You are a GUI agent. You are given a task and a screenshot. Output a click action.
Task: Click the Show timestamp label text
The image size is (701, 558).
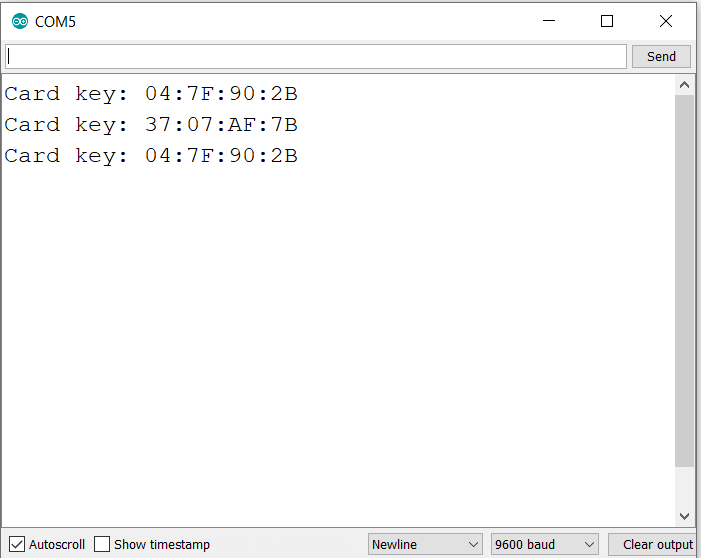[x=162, y=544]
